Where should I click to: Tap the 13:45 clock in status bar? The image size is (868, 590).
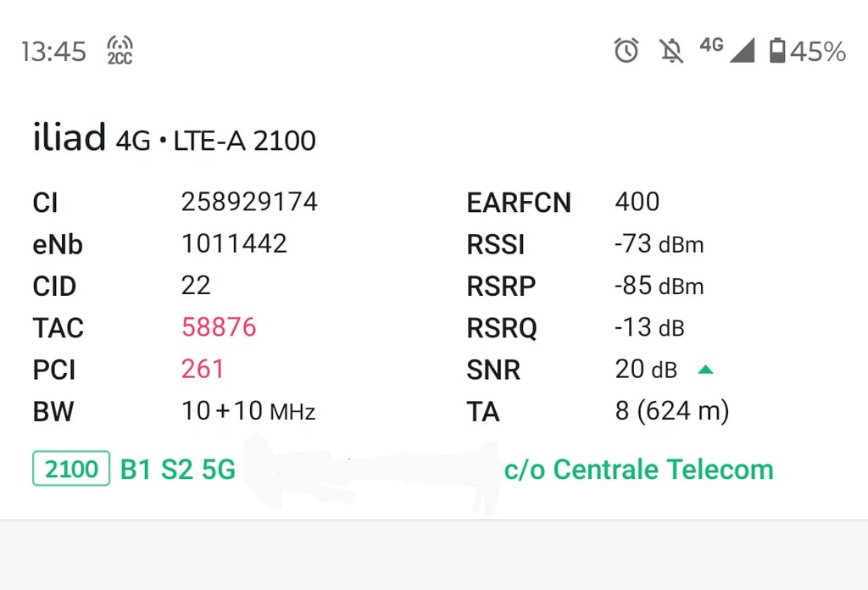click(x=53, y=52)
